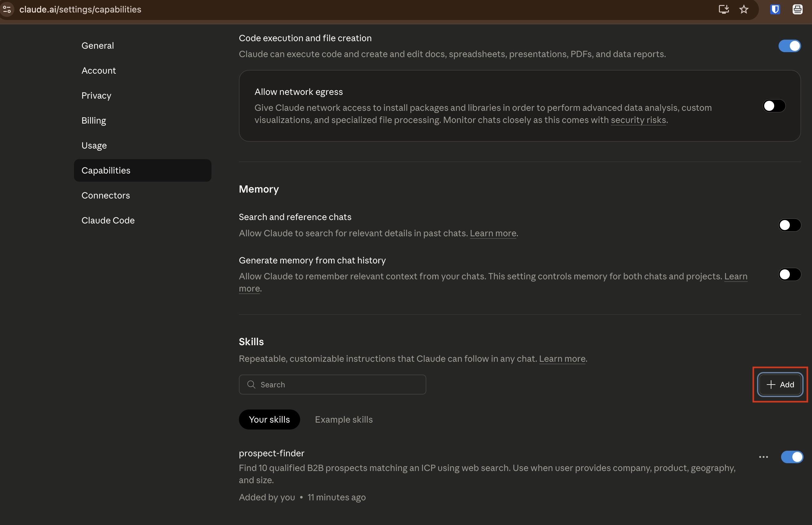Screen dimensions: 812x525
Task: Click Learn more in the Skills description
Action: pos(562,359)
